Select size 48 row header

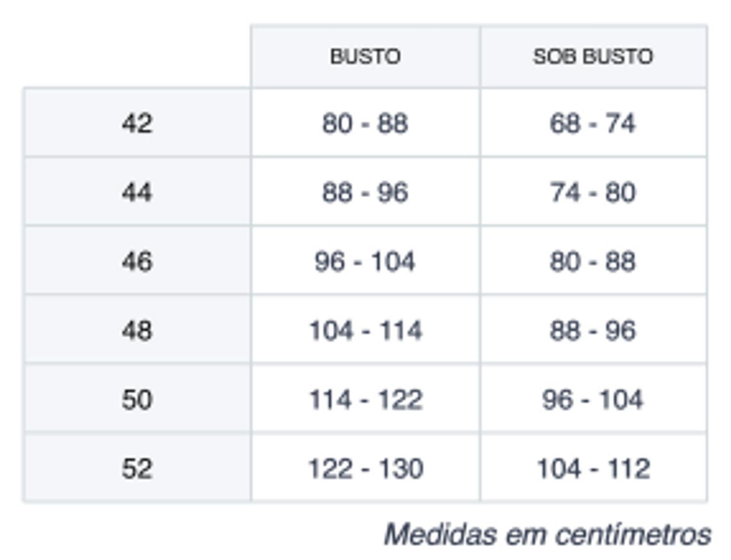(137, 330)
